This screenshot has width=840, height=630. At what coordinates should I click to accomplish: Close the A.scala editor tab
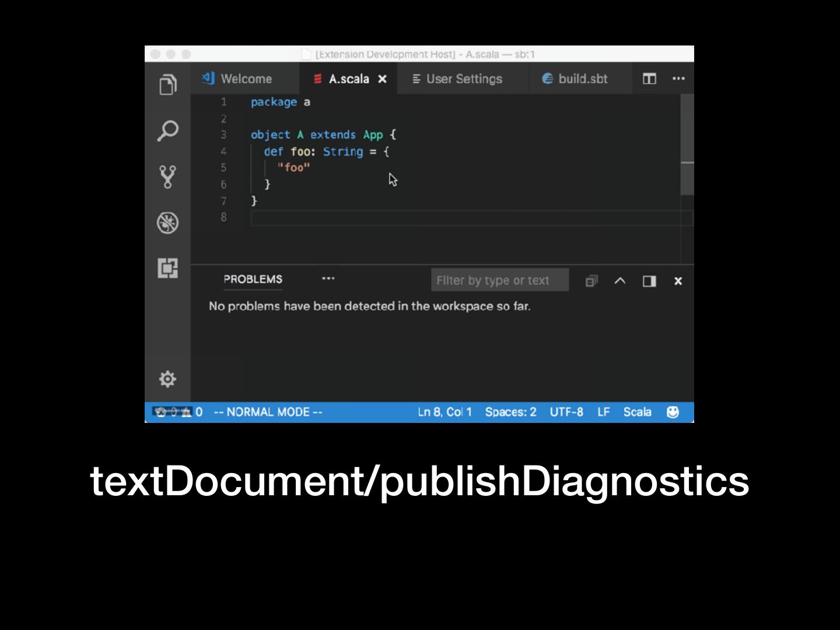point(383,79)
